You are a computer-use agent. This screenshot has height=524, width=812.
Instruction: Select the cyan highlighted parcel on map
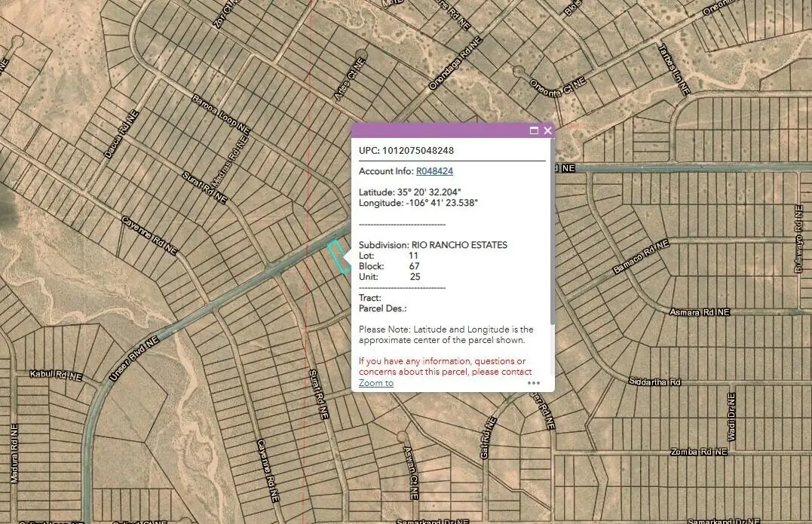(x=339, y=257)
